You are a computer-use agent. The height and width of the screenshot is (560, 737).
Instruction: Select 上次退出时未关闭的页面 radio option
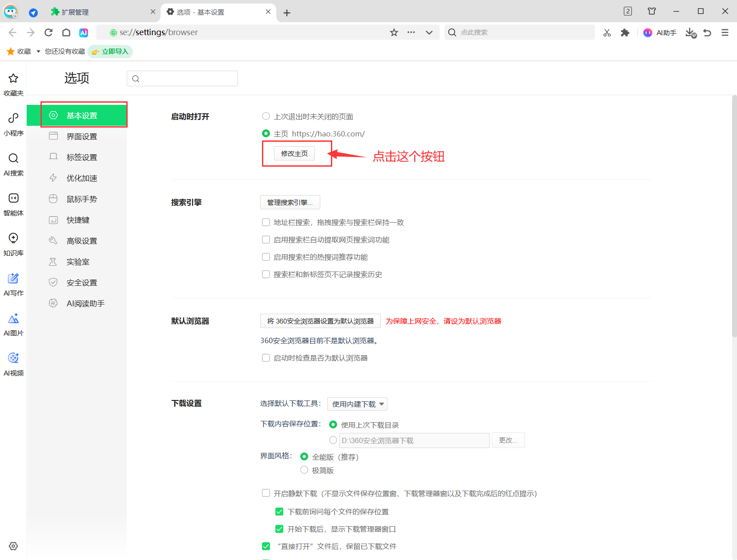pyautogui.click(x=266, y=116)
